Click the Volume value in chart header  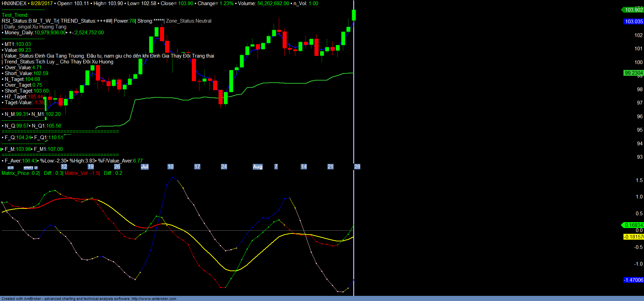273,3
